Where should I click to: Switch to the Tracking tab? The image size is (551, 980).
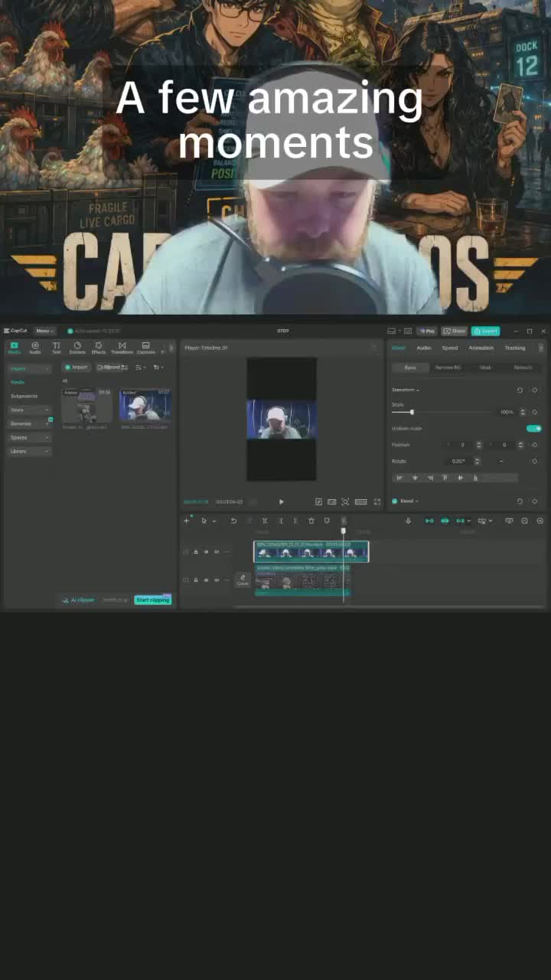click(x=515, y=348)
